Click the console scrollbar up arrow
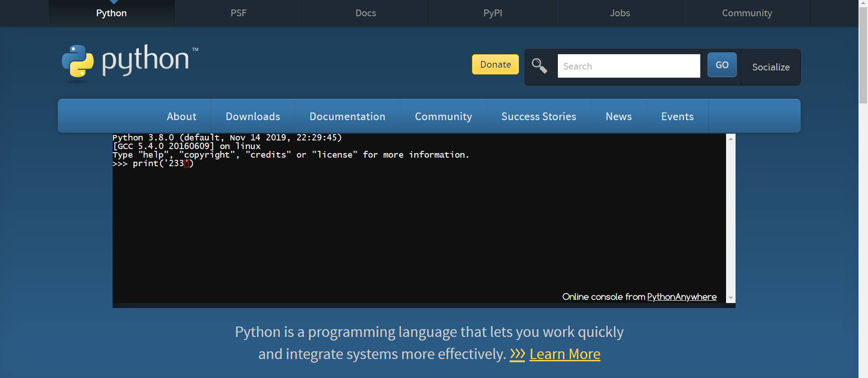 coord(731,139)
